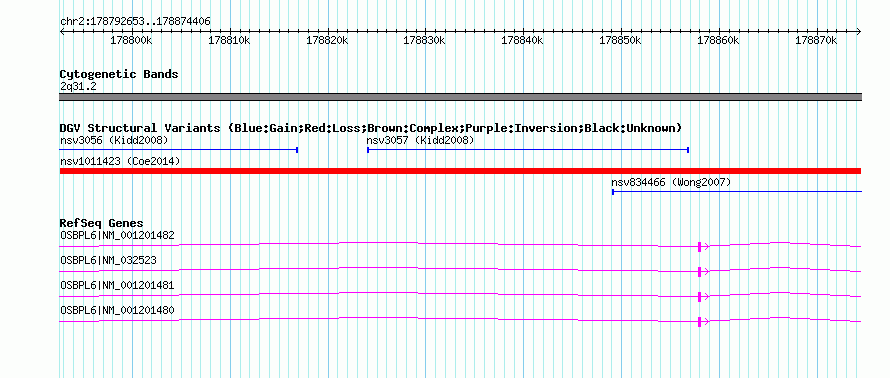Image resolution: width=890 pixels, height=378 pixels.
Task: Open transcript label OSBPL6|NM_001201480
Action: (117, 310)
